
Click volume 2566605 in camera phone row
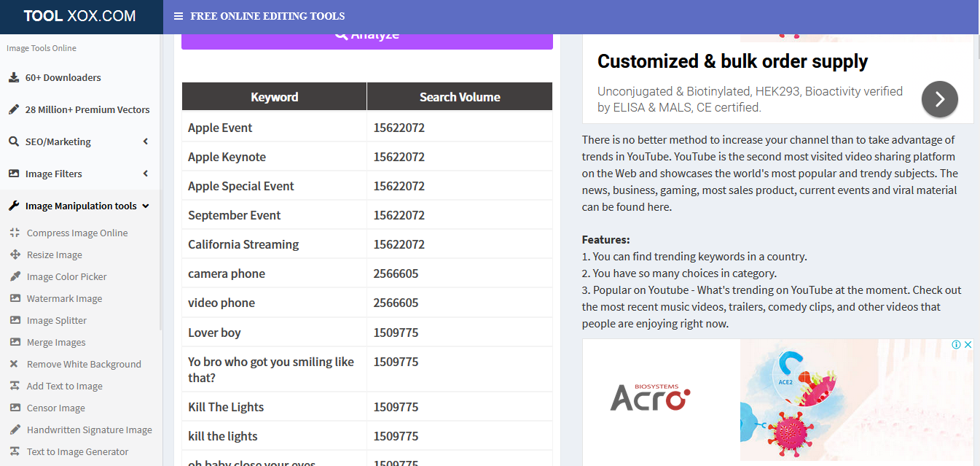click(x=396, y=273)
